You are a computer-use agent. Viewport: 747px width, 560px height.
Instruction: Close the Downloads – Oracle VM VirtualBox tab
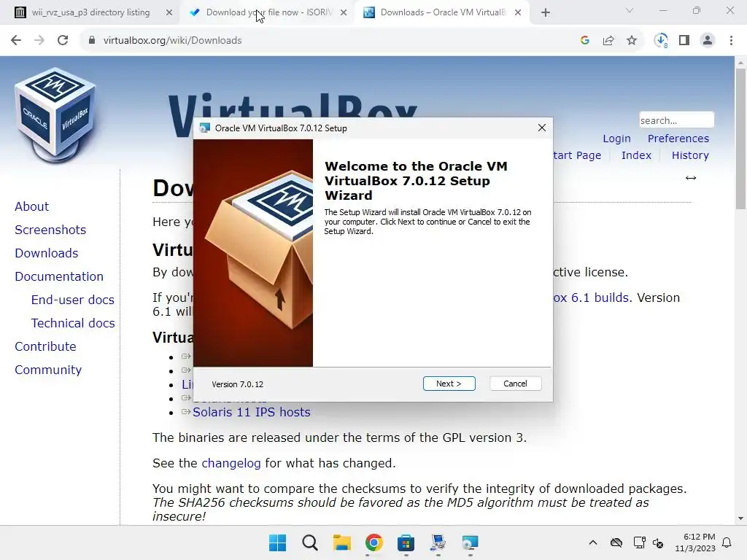[x=518, y=13]
